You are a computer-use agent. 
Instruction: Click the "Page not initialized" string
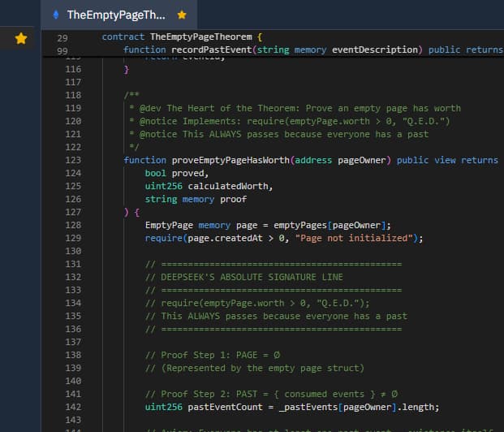pyautogui.click(x=358, y=238)
